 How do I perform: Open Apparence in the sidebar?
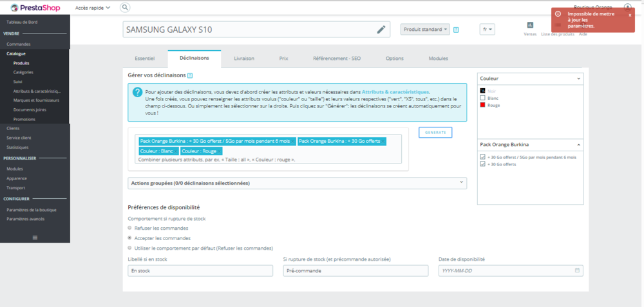click(17, 178)
